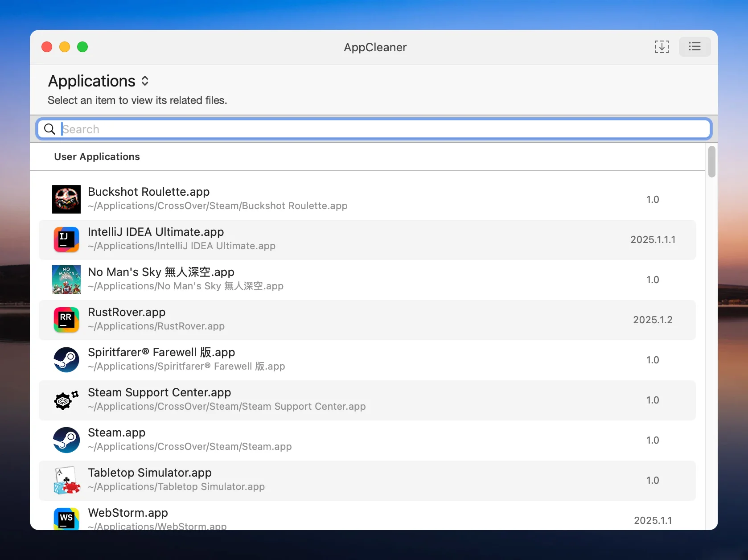Click the IntelliJ IDEA version number 2025.1.1.1
The width and height of the screenshot is (748, 560).
653,240
